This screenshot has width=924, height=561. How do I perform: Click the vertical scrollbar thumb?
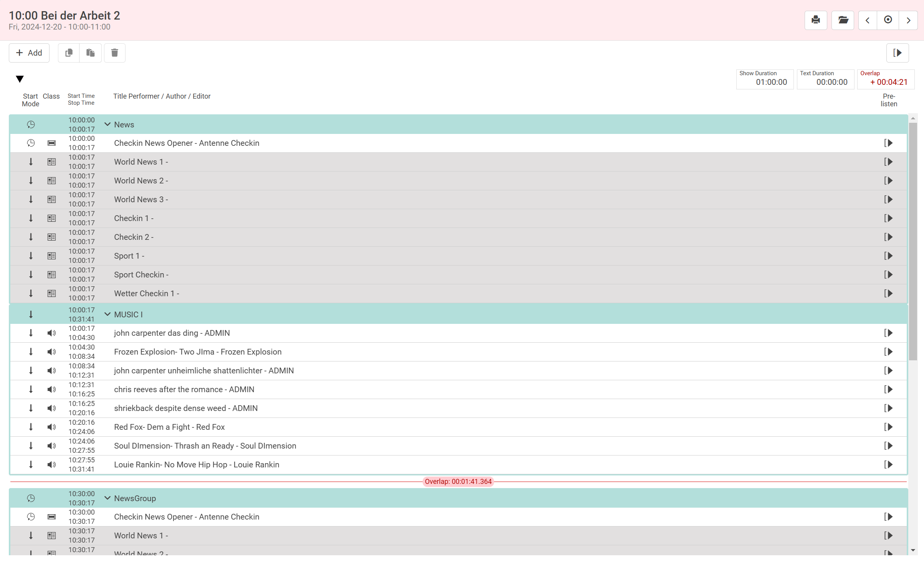(913, 242)
